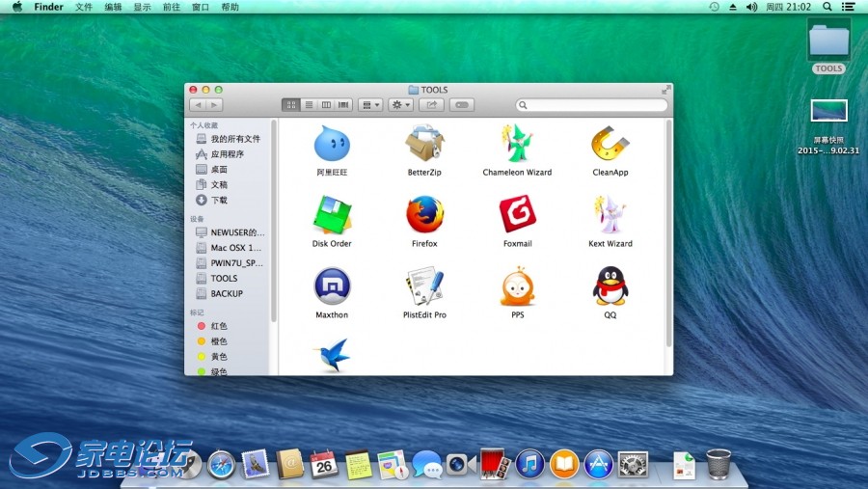Open the 帮助 menu
This screenshot has height=489, width=868.
tap(230, 7)
